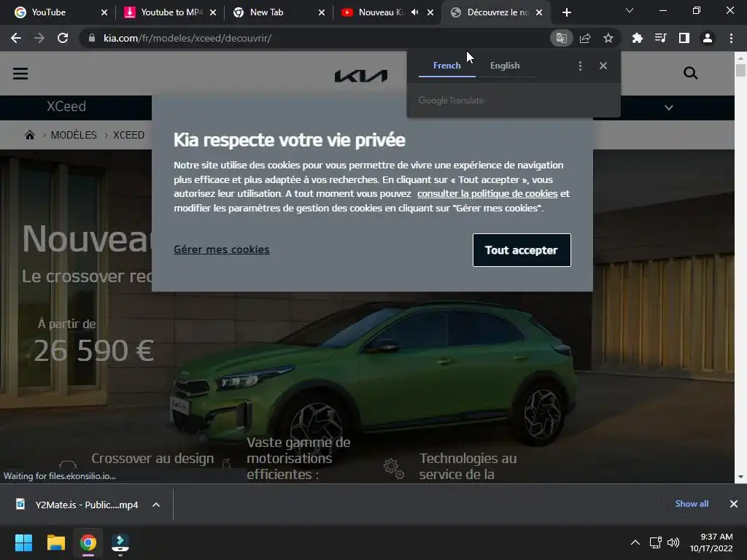This screenshot has width=747, height=560.
Task: Close the Youtube to MP4 tab
Action: (x=213, y=12)
